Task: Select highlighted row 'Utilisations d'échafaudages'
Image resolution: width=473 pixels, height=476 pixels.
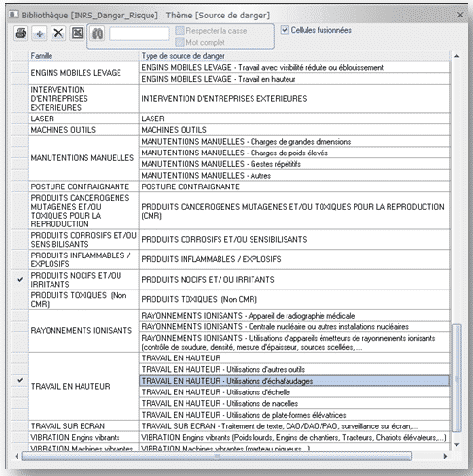Action: [294, 381]
